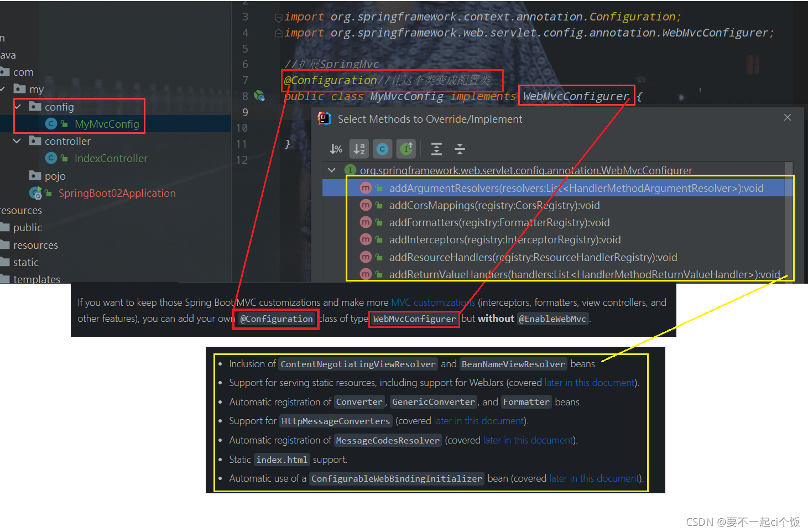This screenshot has width=808, height=532.
Task: Select the templates folder in project tree
Action: pyautogui.click(x=37, y=279)
